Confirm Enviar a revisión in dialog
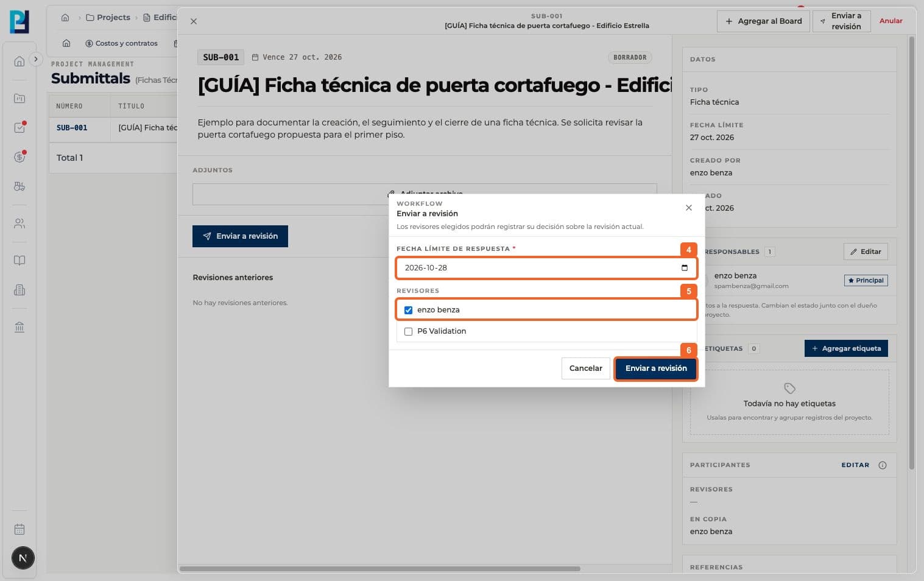This screenshot has height=581, width=924. coord(656,368)
